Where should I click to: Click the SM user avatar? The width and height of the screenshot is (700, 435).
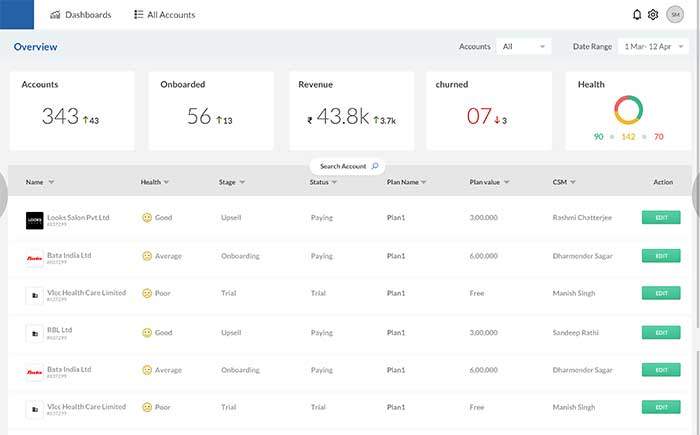(x=675, y=15)
